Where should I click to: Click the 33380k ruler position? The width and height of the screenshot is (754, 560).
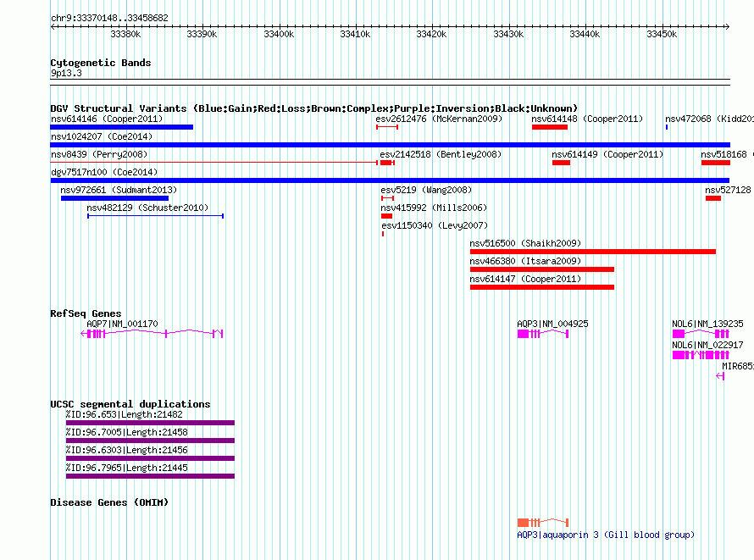(x=125, y=34)
